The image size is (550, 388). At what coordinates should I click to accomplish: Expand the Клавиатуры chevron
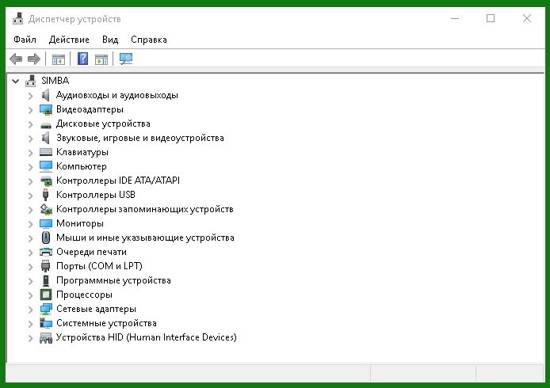click(x=31, y=153)
